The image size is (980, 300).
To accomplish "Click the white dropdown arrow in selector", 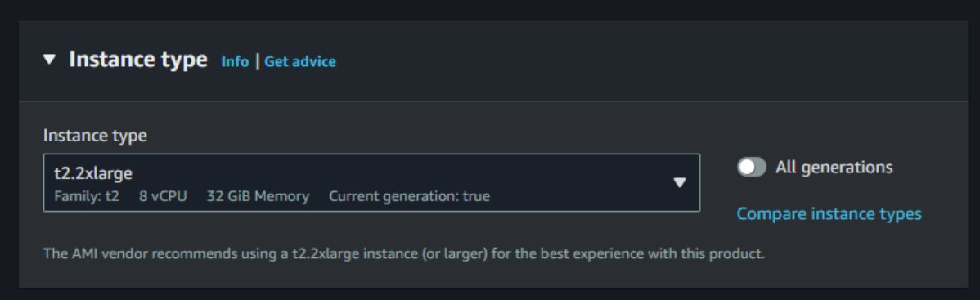I will [x=680, y=182].
